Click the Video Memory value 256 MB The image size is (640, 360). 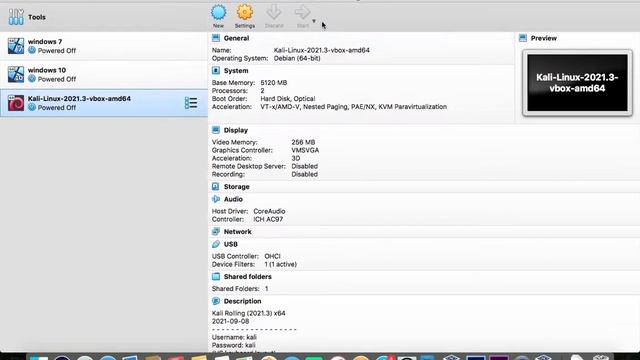pos(303,142)
